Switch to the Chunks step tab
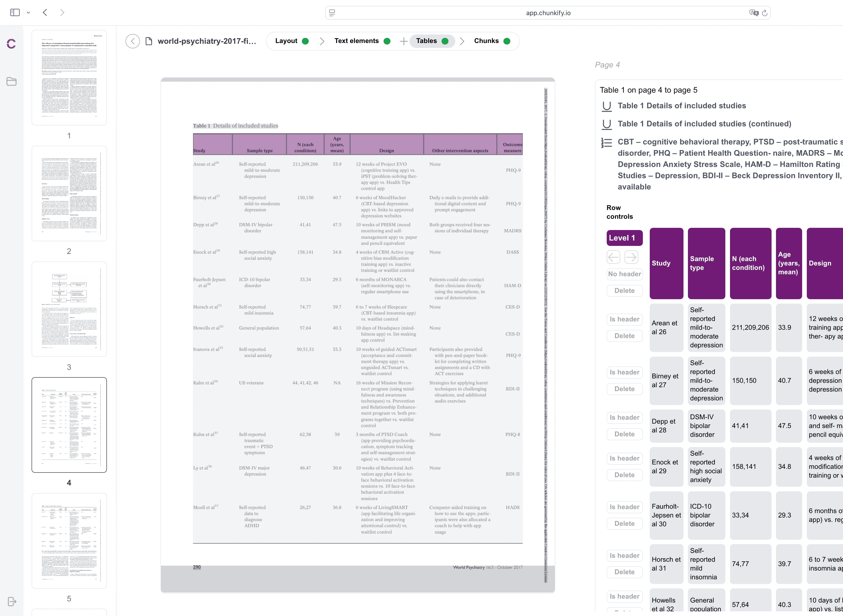Screen dimensions: 843x616 point(492,41)
